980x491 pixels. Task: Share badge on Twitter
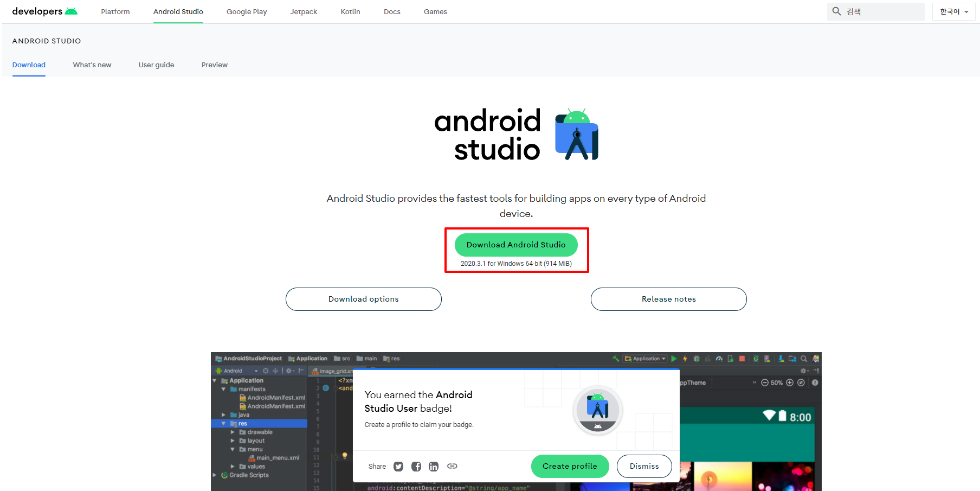398,466
